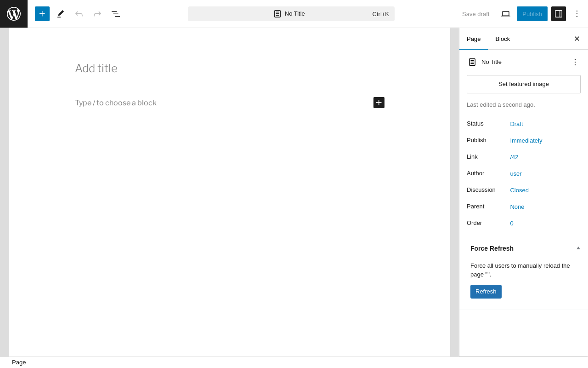This screenshot has width=588, height=368.
Task: Switch to the Block tab
Action: 503,39
